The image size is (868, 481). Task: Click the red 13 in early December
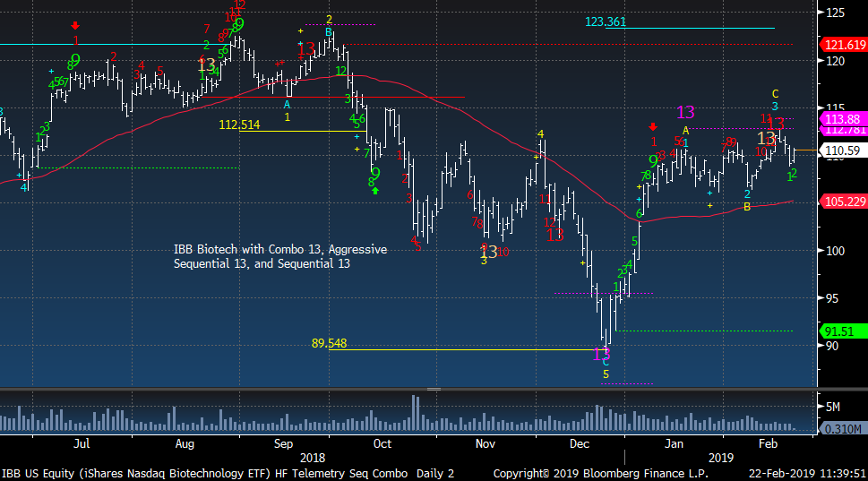554,236
